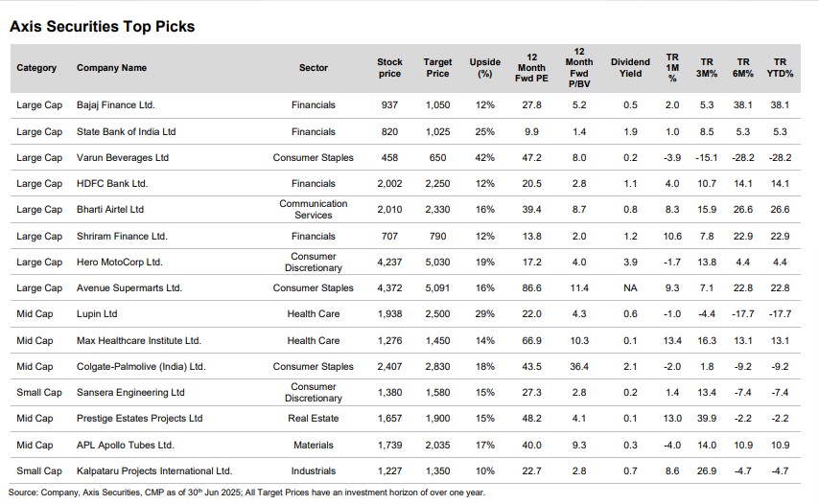Image resolution: width=819 pixels, height=504 pixels.
Task: Click Communication Services sector cell
Action: (313, 209)
